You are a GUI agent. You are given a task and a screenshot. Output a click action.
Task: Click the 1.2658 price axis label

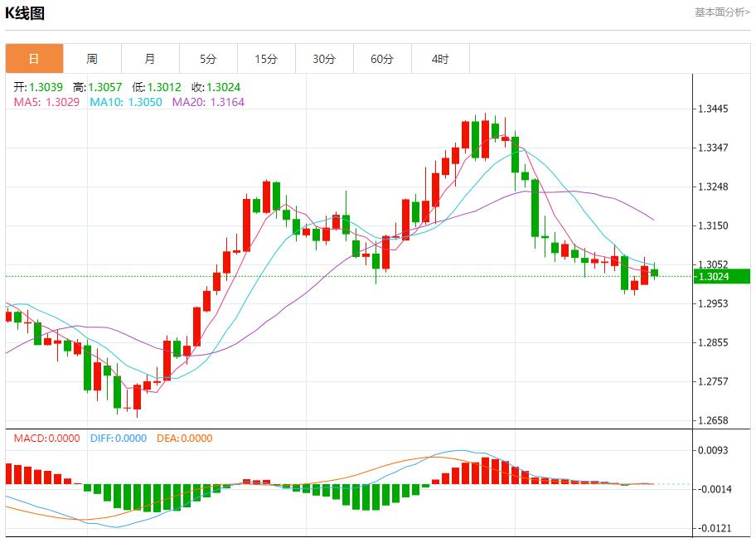(x=713, y=420)
